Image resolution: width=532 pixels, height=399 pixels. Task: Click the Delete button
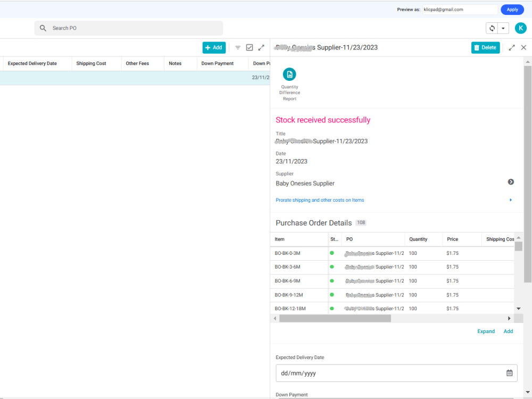tap(485, 47)
